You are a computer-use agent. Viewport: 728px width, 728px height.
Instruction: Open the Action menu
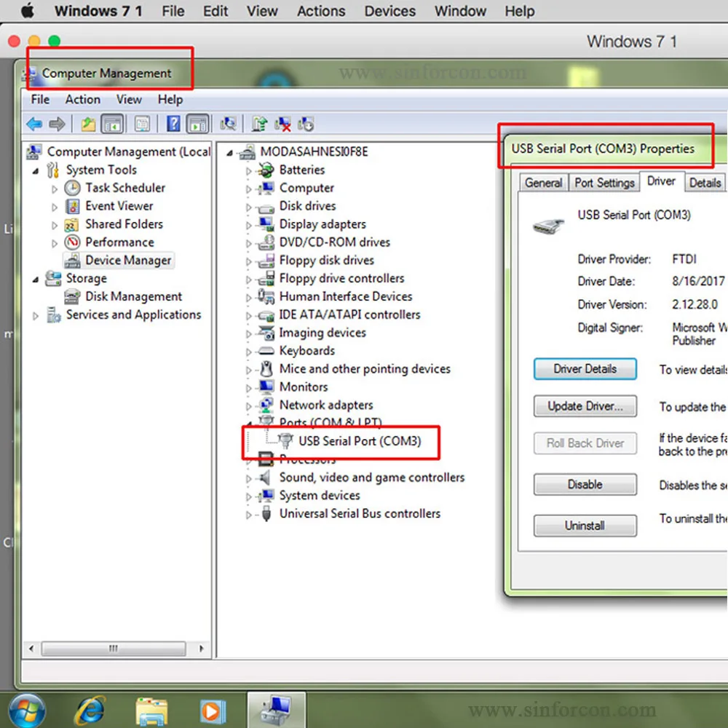(x=82, y=100)
